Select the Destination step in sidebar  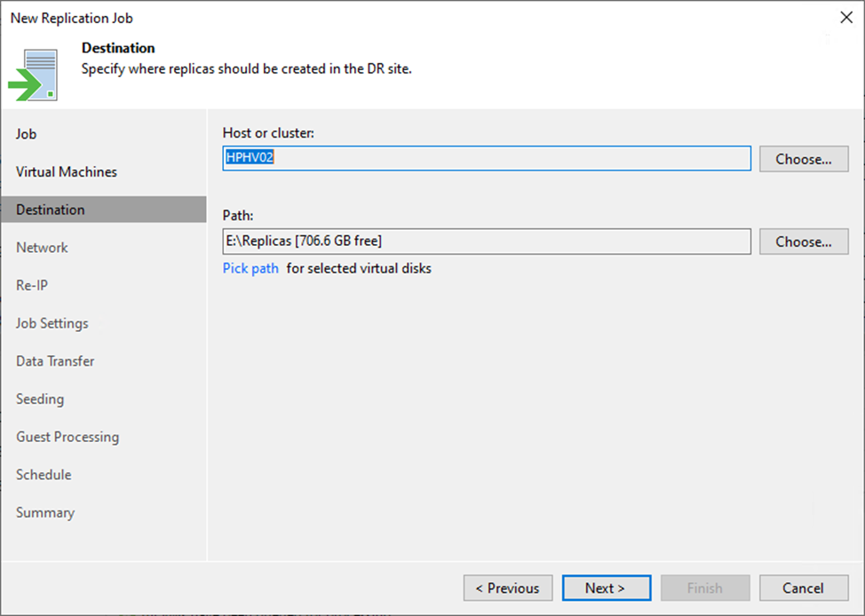pyautogui.click(x=51, y=210)
